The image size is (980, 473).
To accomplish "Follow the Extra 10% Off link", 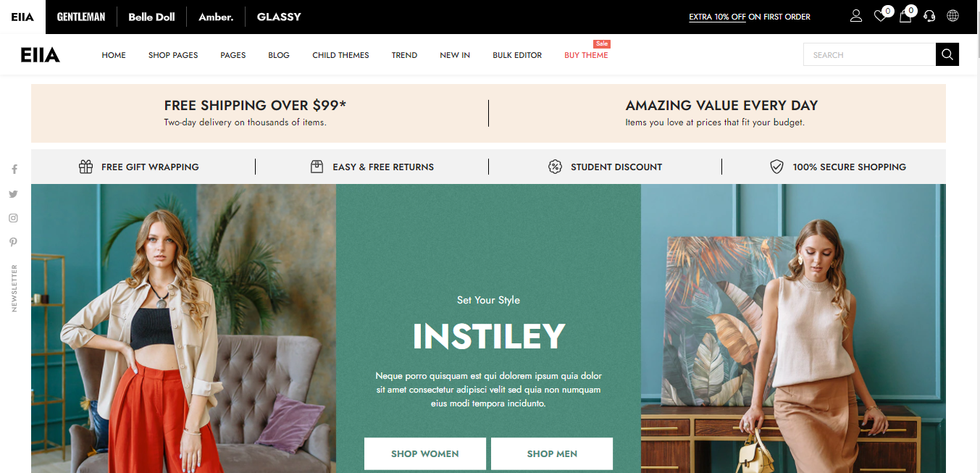I will click(x=717, y=17).
